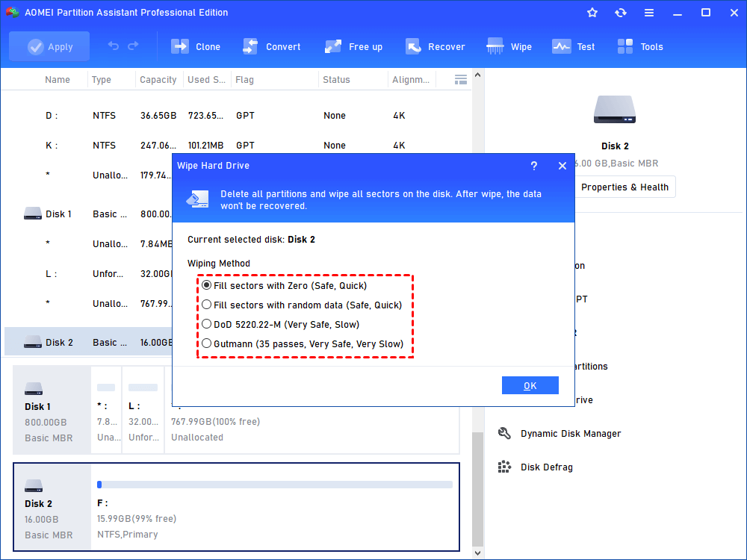Click the wipe eraser icon in dialog header
Viewport: 747px width, 560px height.
click(x=198, y=199)
